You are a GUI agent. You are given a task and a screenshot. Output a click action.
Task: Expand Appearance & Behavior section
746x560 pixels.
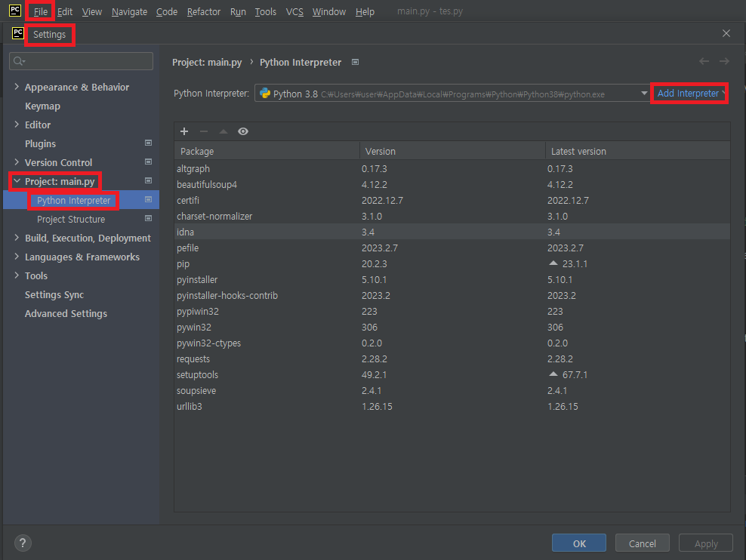click(x=17, y=87)
